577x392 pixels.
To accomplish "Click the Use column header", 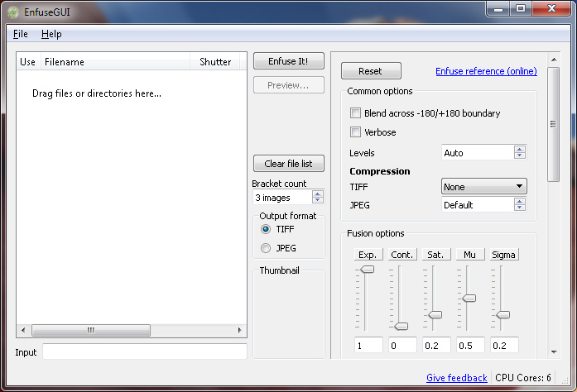I will point(28,61).
